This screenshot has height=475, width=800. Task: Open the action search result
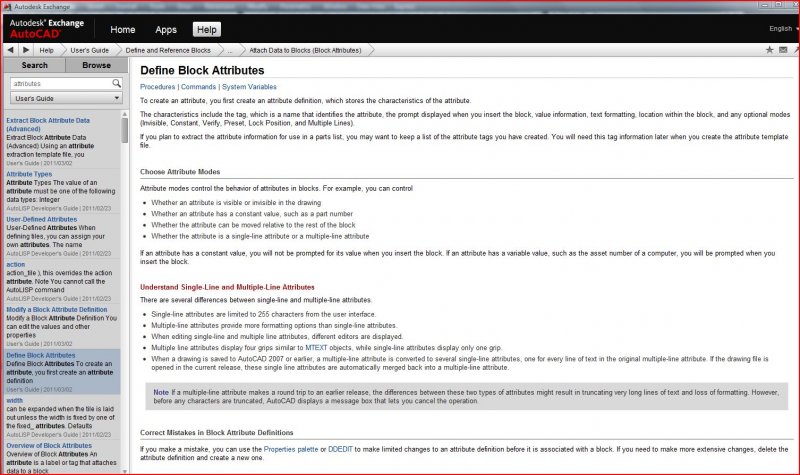pyautogui.click(x=15, y=264)
